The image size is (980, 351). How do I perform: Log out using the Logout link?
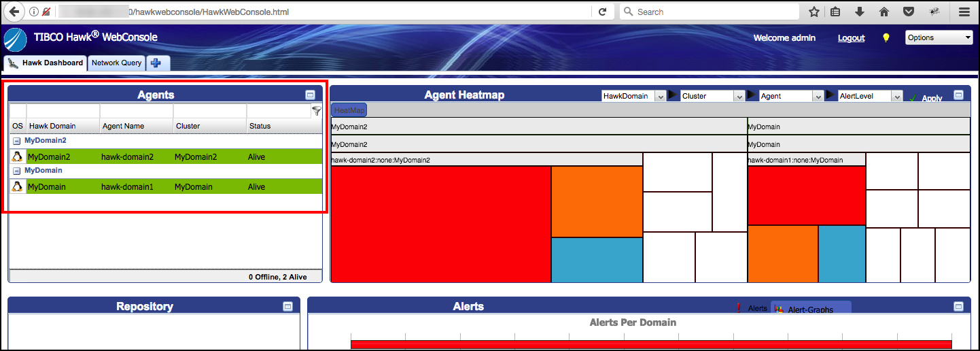(x=851, y=38)
